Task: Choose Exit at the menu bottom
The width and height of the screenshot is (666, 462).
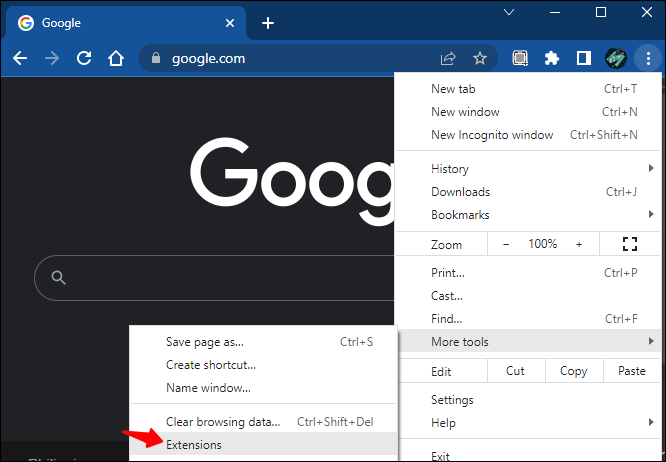Action: [x=528, y=454]
